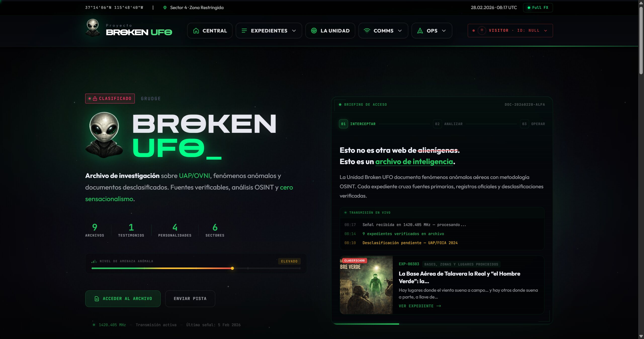Click the bar chart icon by Nivel de Amenaza

pos(94,261)
